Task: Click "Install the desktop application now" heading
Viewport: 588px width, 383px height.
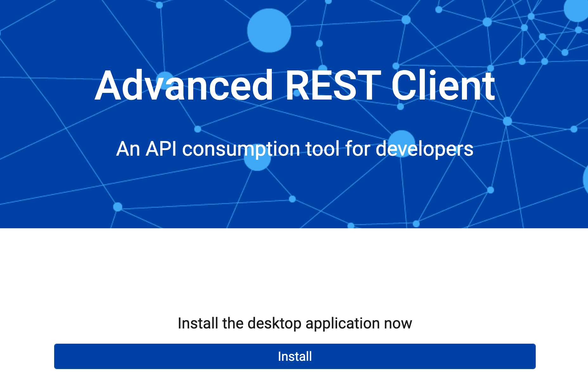Action: (295, 323)
